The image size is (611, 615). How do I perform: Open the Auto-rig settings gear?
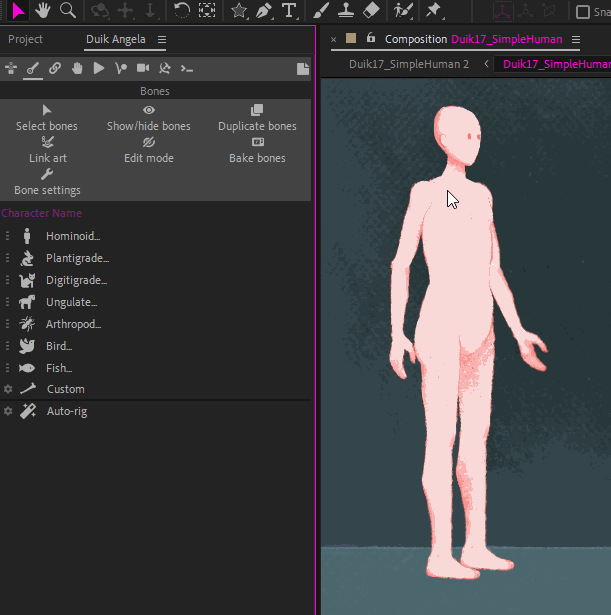pos(8,411)
